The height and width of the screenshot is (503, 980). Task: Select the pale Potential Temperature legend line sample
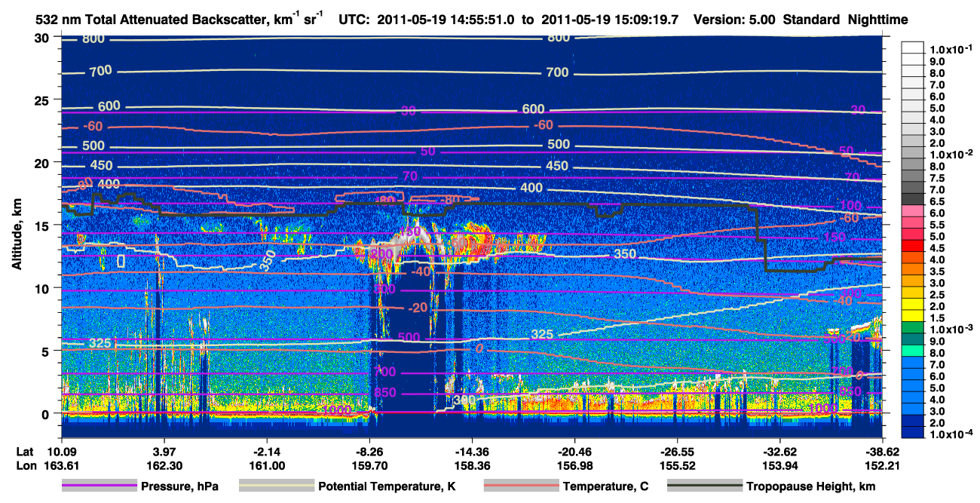point(277,486)
